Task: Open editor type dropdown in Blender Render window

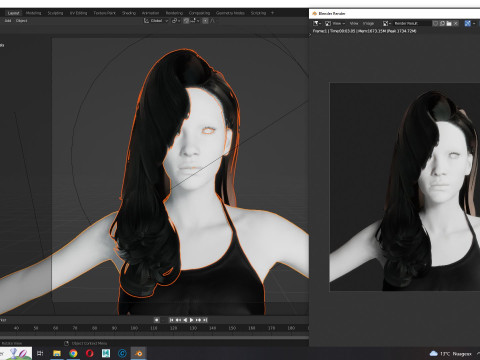Action: coord(317,23)
